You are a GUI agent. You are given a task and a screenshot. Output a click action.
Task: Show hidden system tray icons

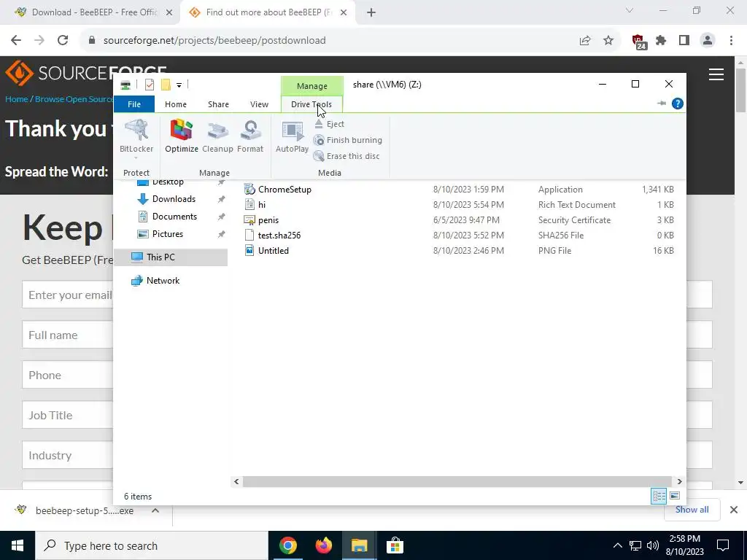[x=617, y=545]
